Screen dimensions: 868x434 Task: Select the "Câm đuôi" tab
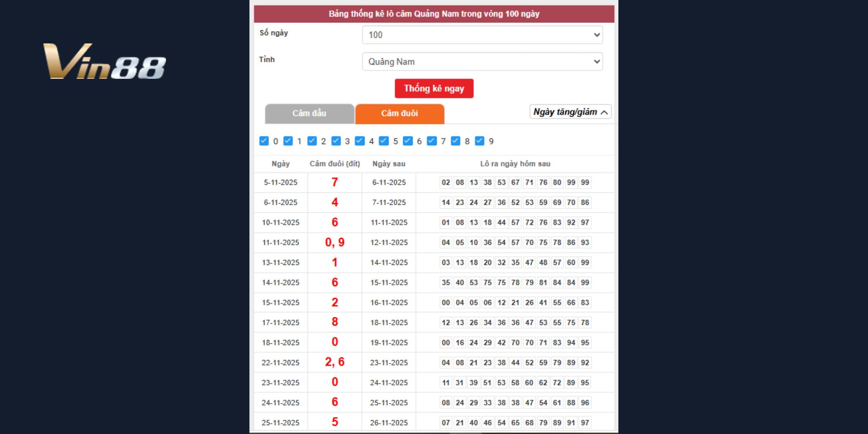point(399,114)
